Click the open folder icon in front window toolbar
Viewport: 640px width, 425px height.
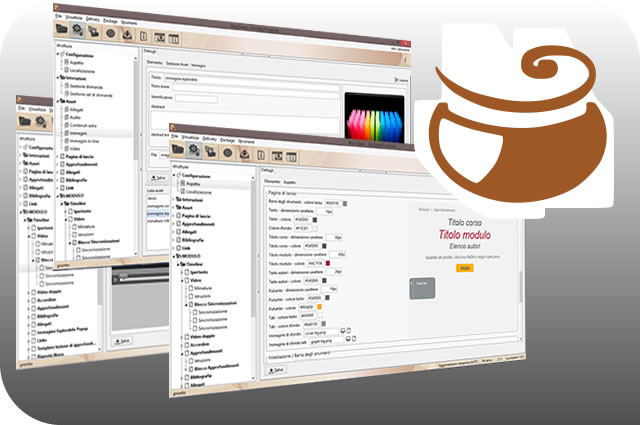point(178,149)
